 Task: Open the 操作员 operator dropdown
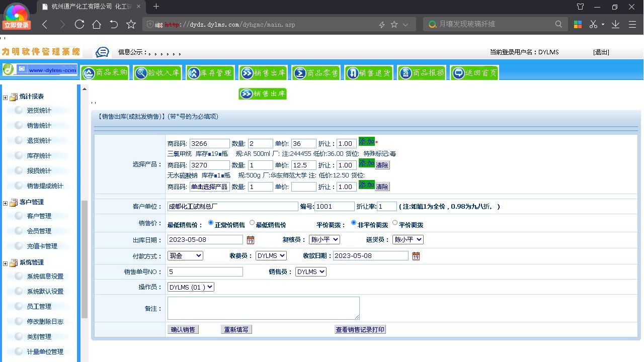pyautogui.click(x=190, y=287)
